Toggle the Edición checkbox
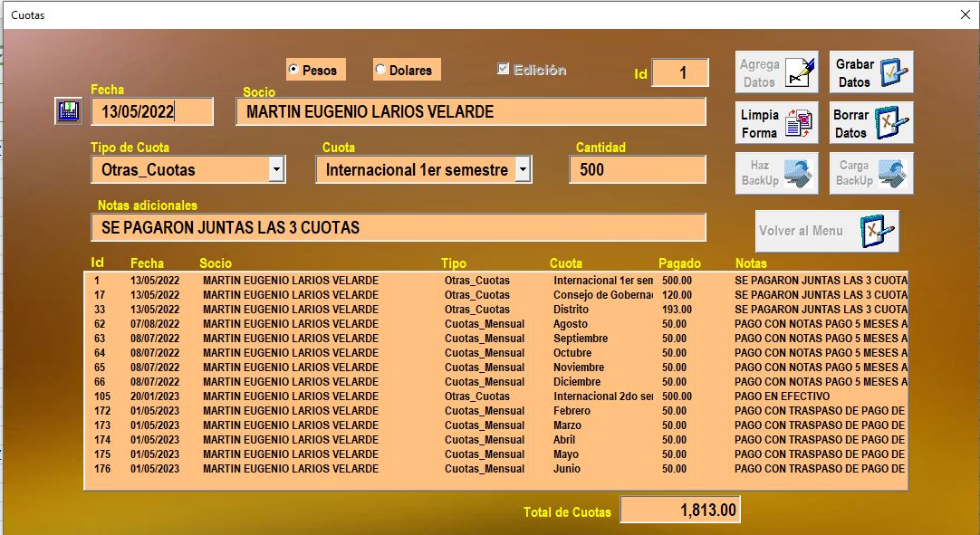Viewport: 980px width, 535px height. point(504,69)
